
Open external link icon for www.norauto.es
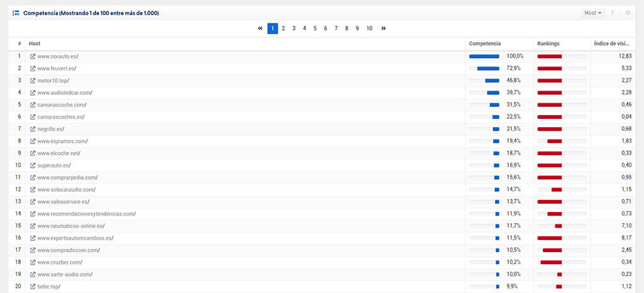(x=33, y=56)
